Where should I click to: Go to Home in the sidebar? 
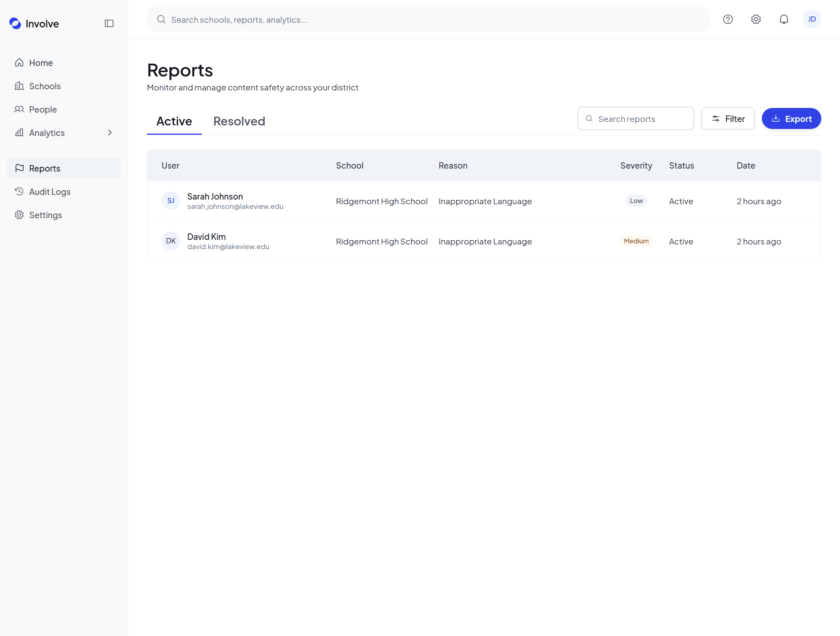[64, 63]
